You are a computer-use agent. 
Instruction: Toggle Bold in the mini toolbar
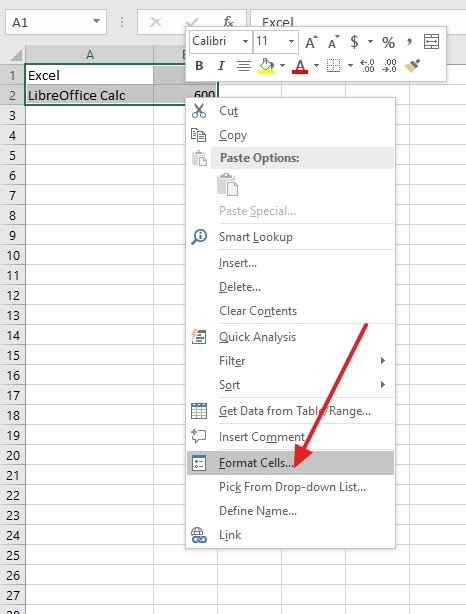click(199, 66)
